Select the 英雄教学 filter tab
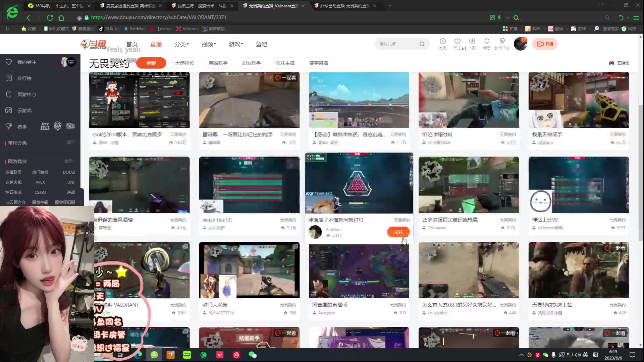Viewport: 644px width, 362px height. [218, 63]
